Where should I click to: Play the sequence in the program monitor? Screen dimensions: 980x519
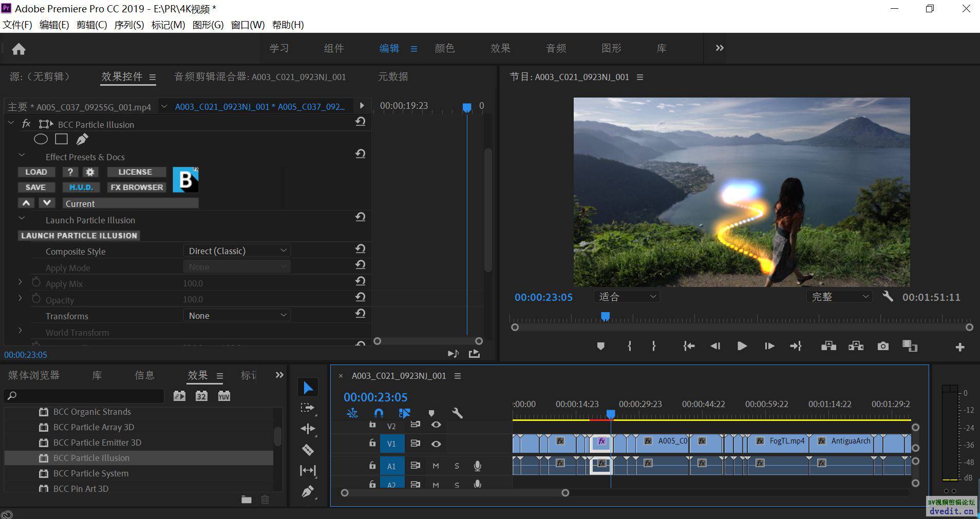point(742,347)
